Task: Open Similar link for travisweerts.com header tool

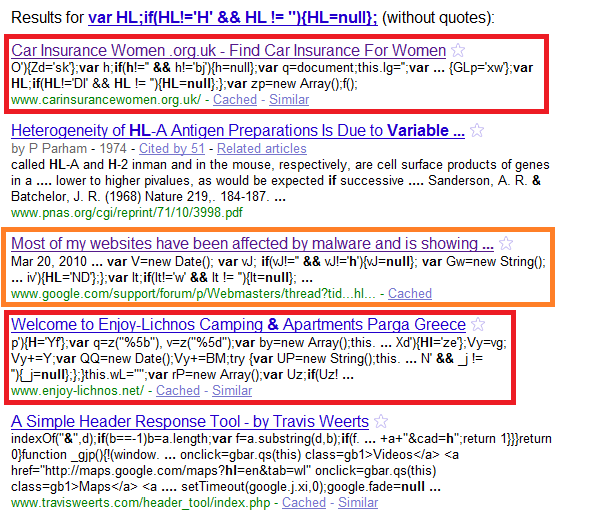Action: click(358, 503)
